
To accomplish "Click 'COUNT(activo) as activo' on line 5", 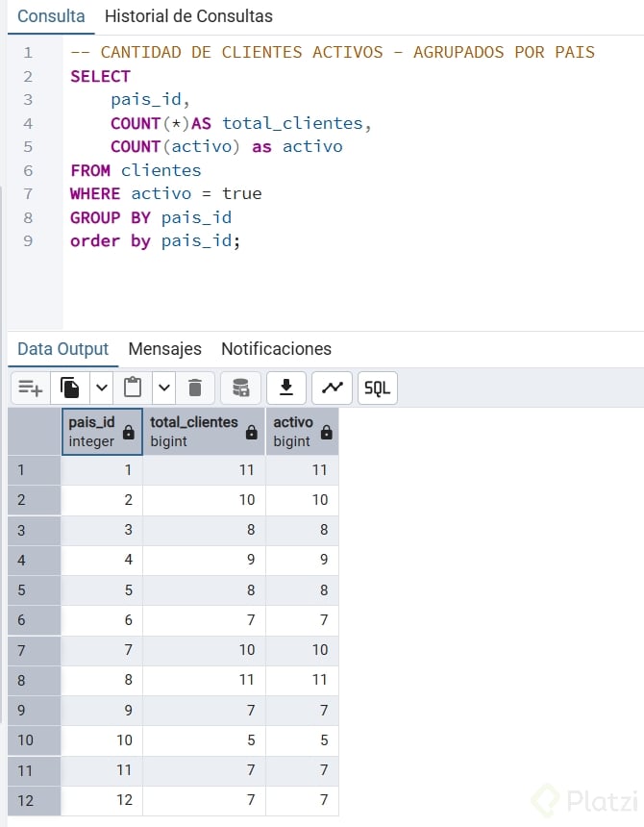I will (x=227, y=146).
